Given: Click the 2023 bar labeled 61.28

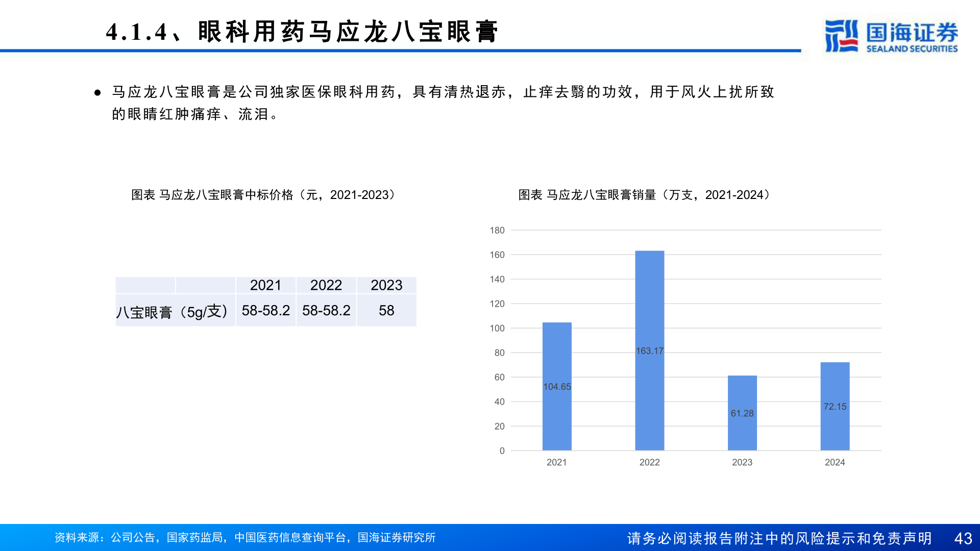Looking at the screenshot, I should 742,413.
